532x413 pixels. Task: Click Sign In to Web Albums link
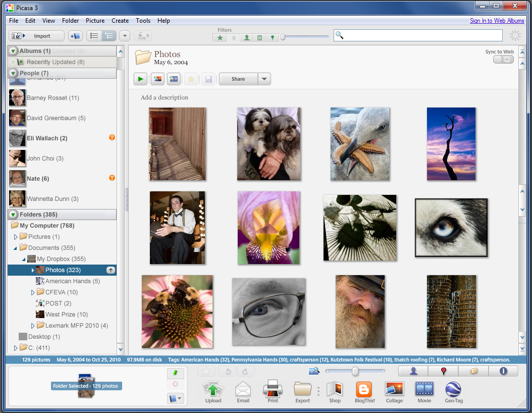click(x=497, y=21)
